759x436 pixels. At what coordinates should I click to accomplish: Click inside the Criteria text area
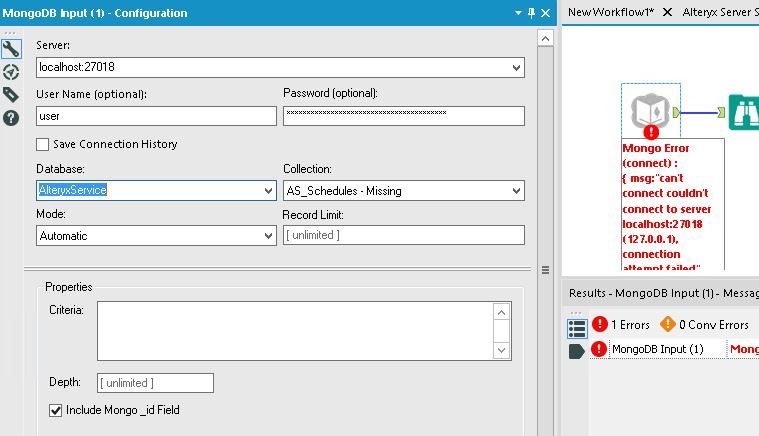point(295,331)
